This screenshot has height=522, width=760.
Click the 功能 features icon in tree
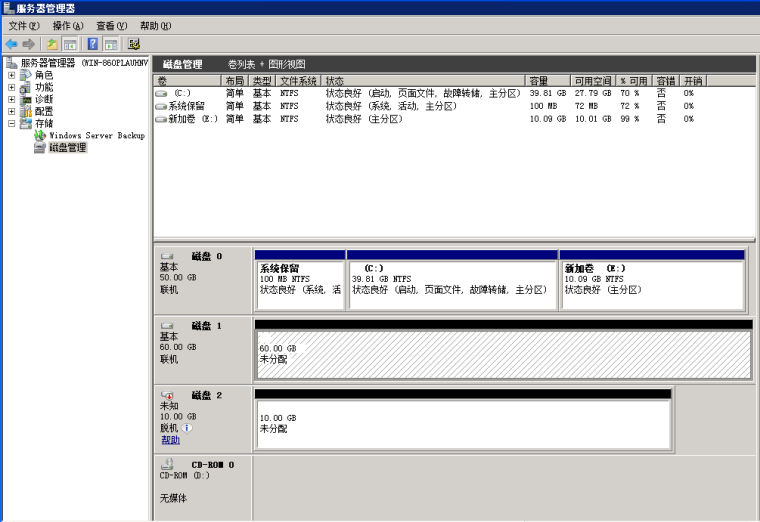click(x=26, y=87)
